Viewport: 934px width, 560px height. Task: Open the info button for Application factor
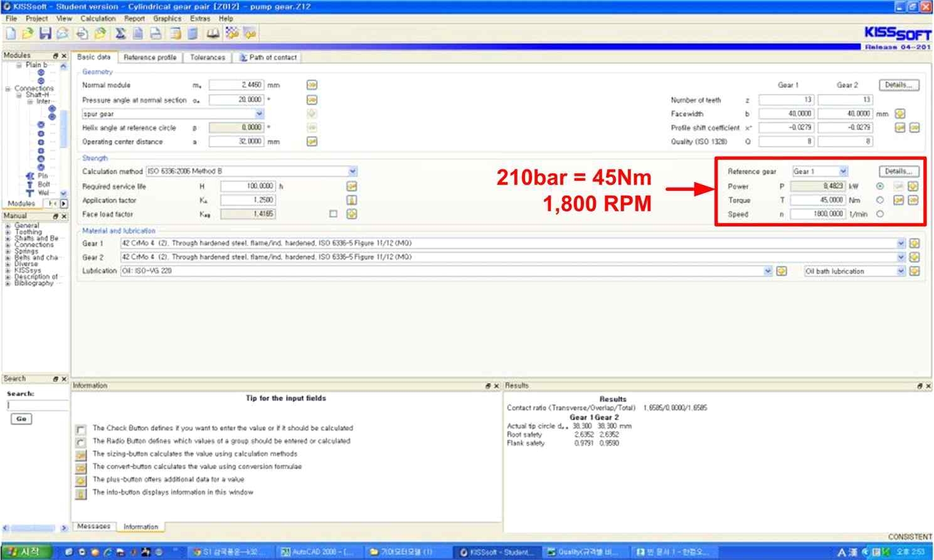tap(352, 200)
